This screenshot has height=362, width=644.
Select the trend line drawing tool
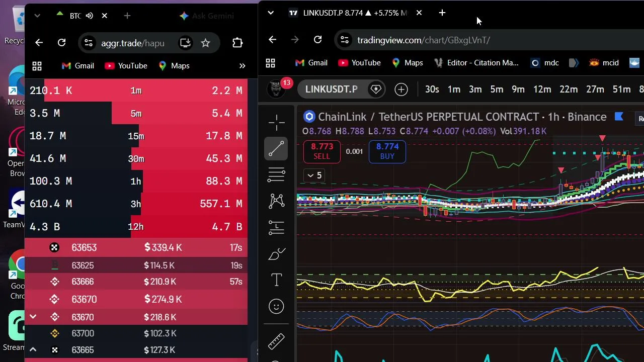[276, 149]
